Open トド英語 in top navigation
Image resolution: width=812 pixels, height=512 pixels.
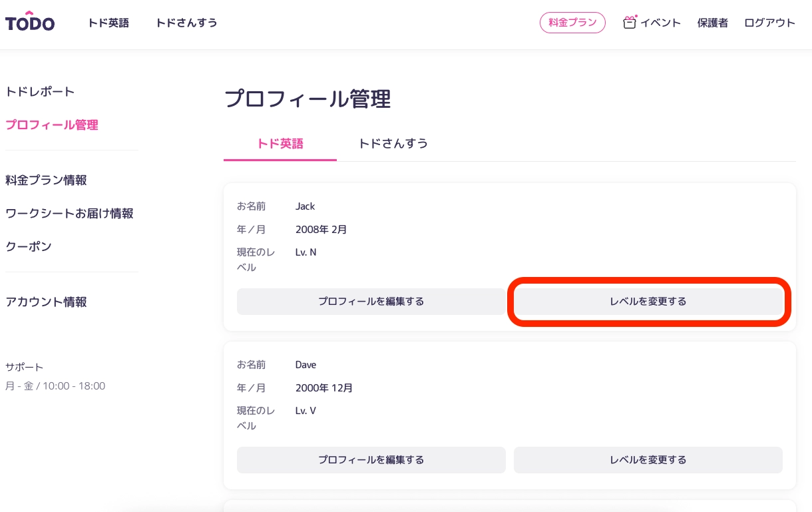pyautogui.click(x=108, y=23)
